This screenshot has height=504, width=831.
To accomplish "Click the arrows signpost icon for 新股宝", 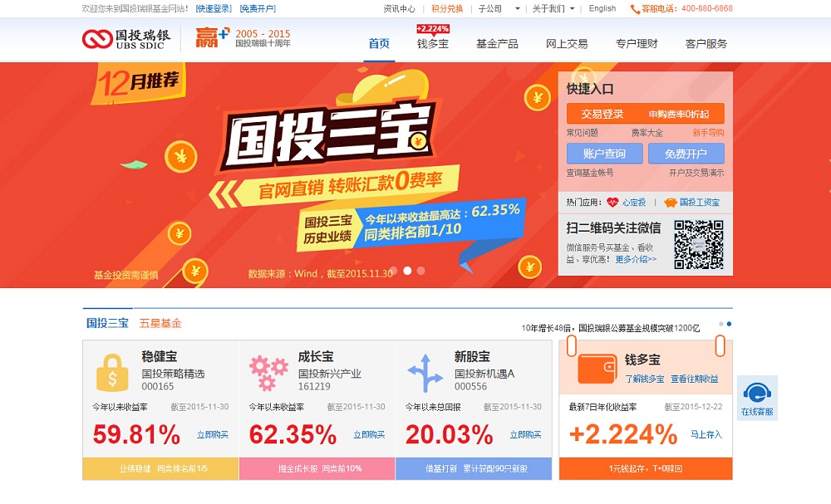I will pyautogui.click(x=425, y=374).
